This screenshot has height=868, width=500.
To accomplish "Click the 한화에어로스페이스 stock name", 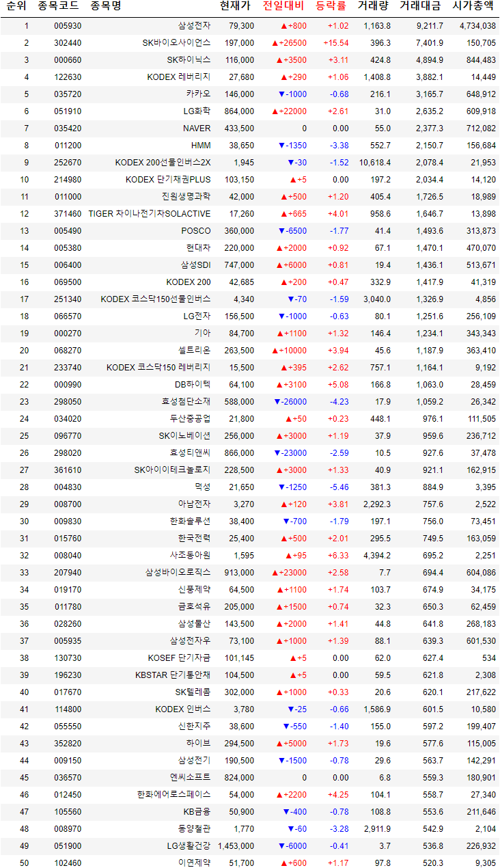I will (x=174, y=795).
